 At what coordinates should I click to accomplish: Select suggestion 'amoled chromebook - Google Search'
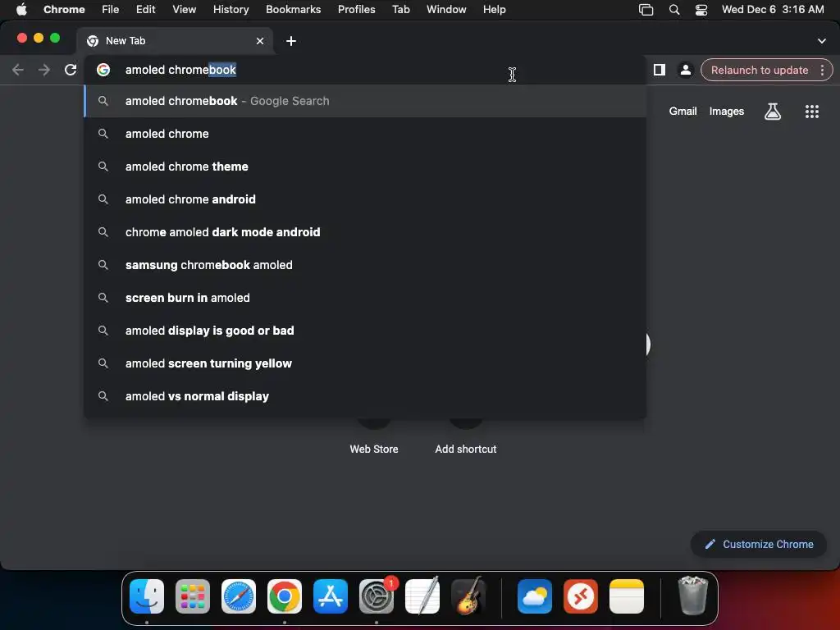pyautogui.click(x=365, y=101)
